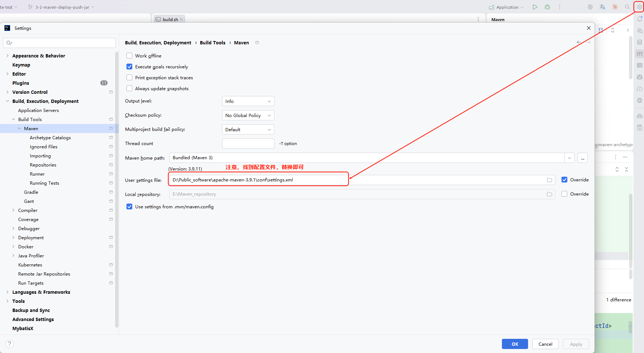Viewport: 644px width, 353px height.
Task: Expand Languages & Frameworks node
Action: pyautogui.click(x=7, y=292)
